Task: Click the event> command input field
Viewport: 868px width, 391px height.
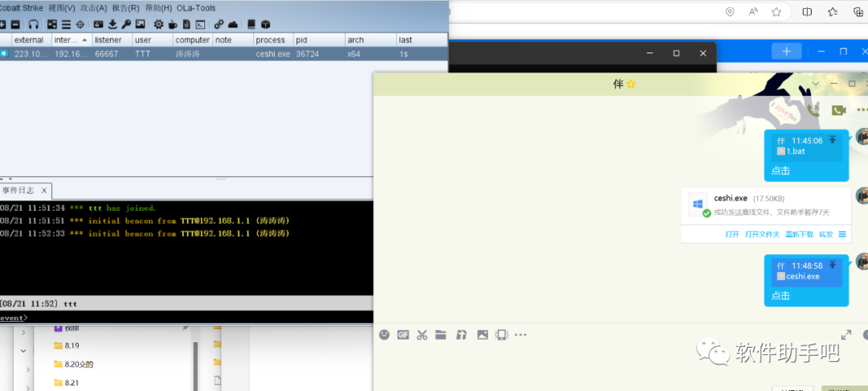Action: pos(199,317)
